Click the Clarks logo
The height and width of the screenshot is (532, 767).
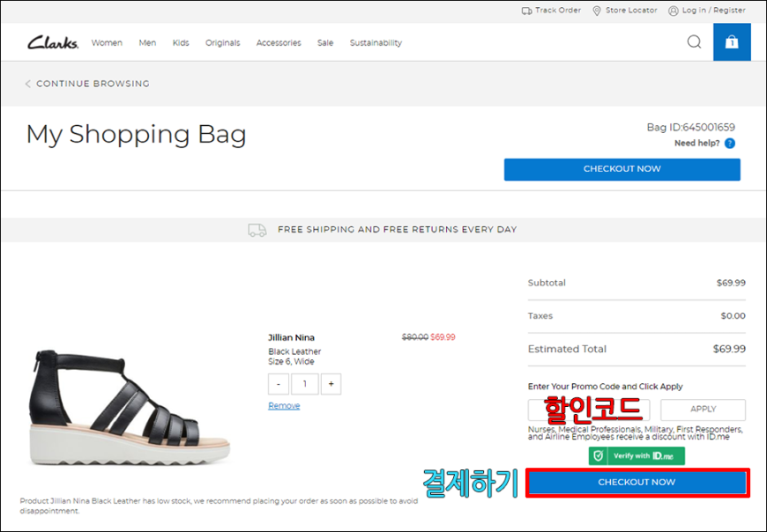coord(52,42)
